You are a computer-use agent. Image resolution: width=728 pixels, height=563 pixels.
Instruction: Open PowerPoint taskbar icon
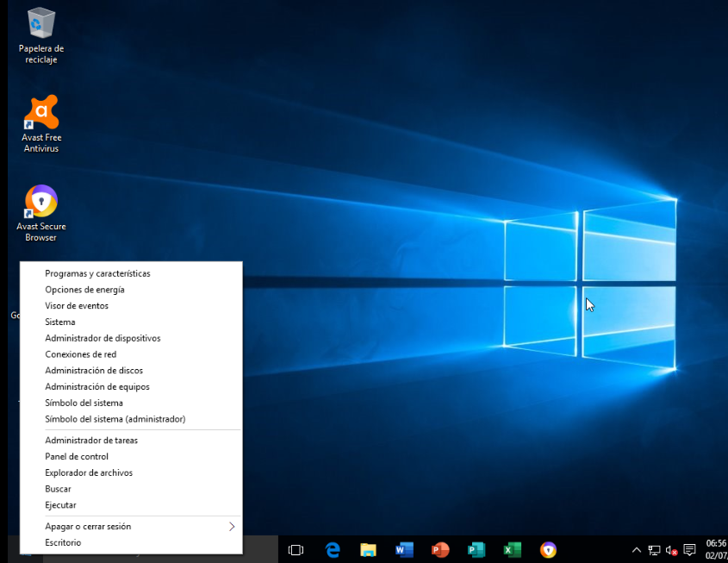pyautogui.click(x=440, y=550)
